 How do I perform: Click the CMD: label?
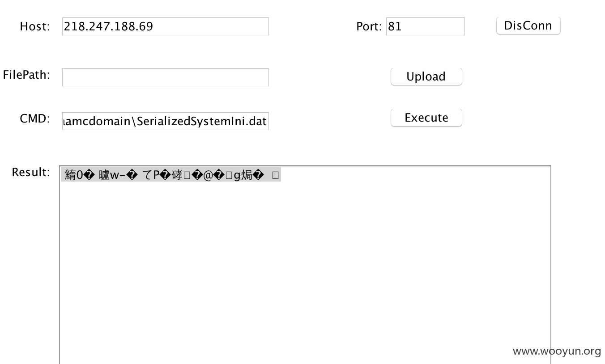(x=35, y=119)
